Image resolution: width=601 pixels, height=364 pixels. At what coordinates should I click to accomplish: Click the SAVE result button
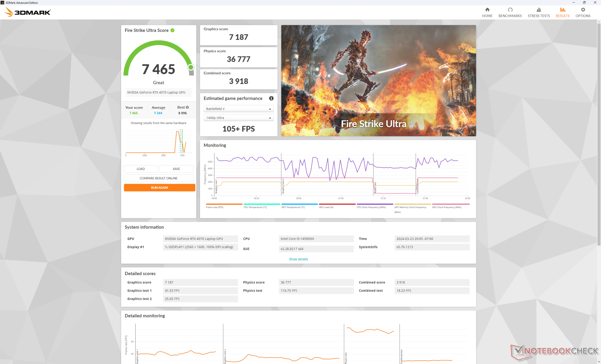pos(176,169)
